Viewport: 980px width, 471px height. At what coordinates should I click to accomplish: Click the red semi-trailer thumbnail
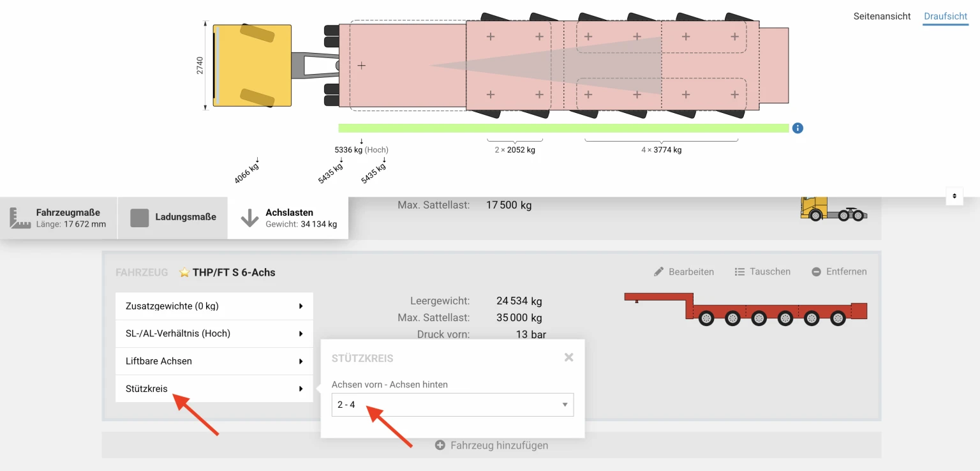pyautogui.click(x=745, y=309)
